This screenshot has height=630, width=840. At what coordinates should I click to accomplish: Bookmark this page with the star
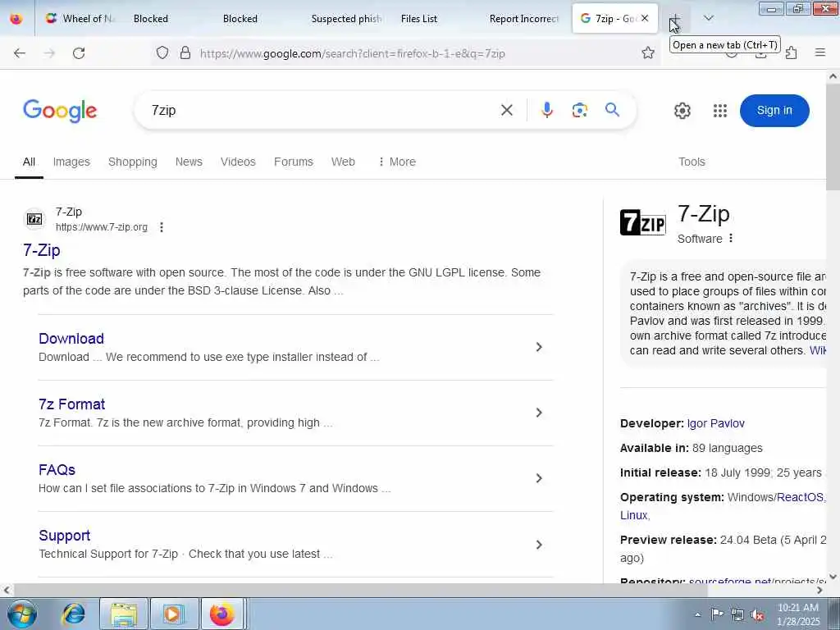[648, 53]
